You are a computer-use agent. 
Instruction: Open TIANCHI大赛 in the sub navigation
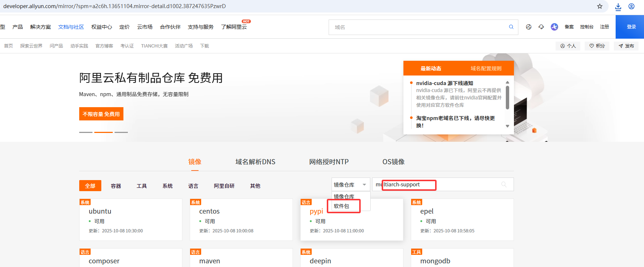point(154,46)
